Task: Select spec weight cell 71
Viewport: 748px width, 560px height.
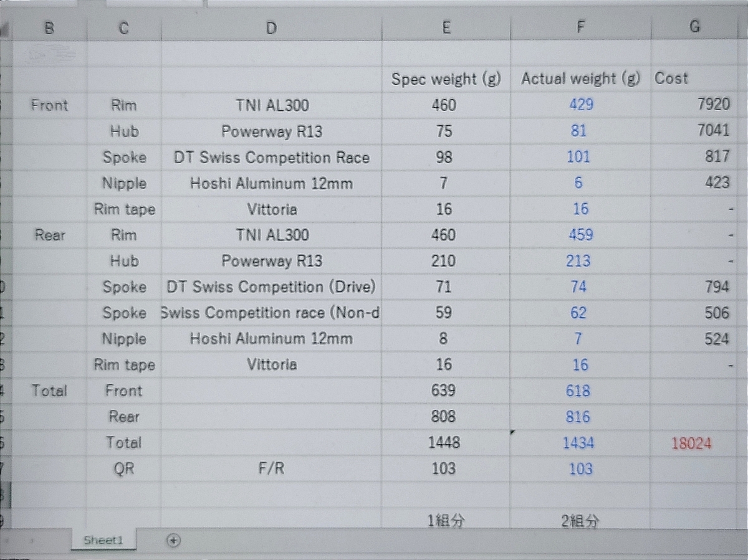Action: [x=446, y=287]
